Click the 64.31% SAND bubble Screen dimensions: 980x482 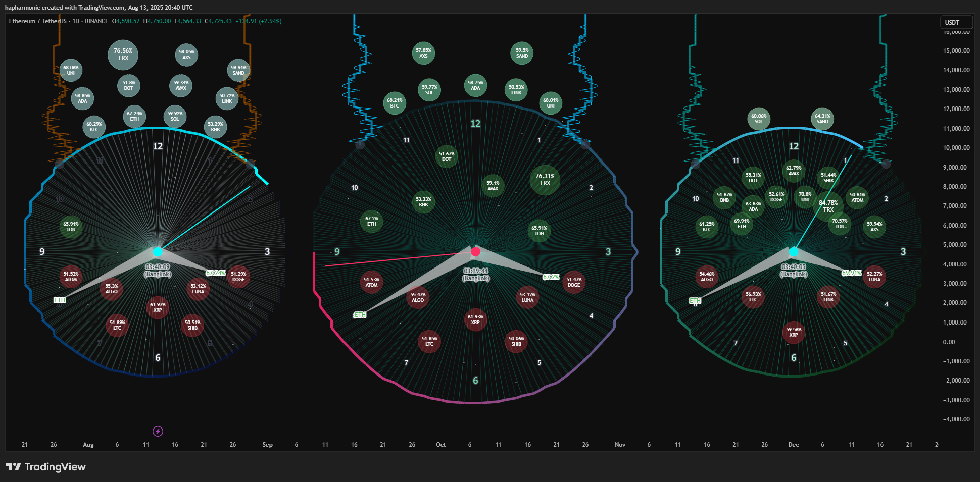(x=822, y=119)
